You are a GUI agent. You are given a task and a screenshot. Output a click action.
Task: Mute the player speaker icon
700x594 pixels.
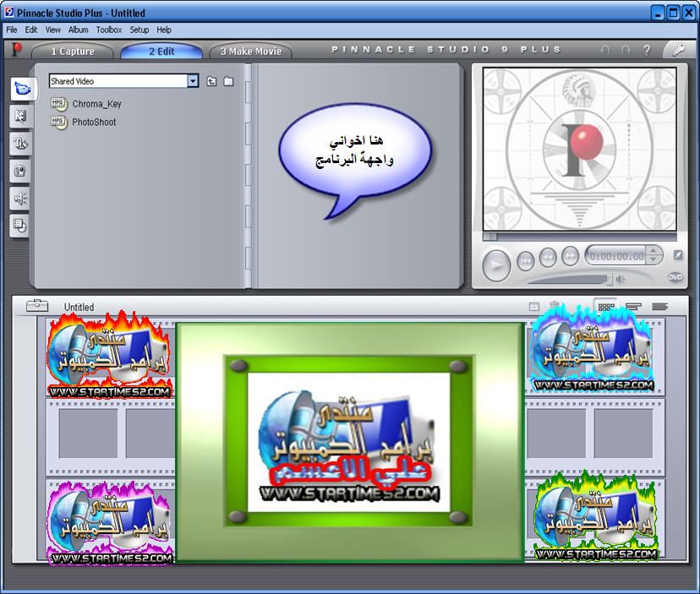coord(621,280)
